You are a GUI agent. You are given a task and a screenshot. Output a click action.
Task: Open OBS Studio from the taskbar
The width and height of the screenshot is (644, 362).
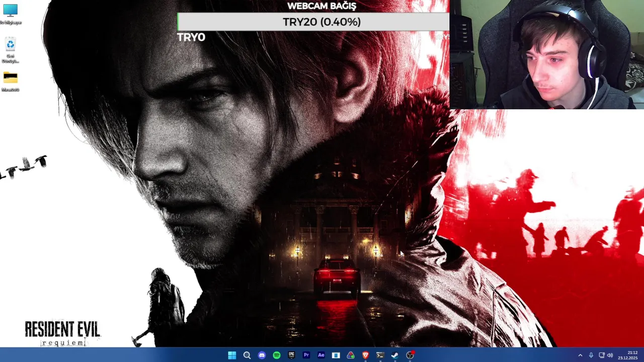tap(410, 355)
